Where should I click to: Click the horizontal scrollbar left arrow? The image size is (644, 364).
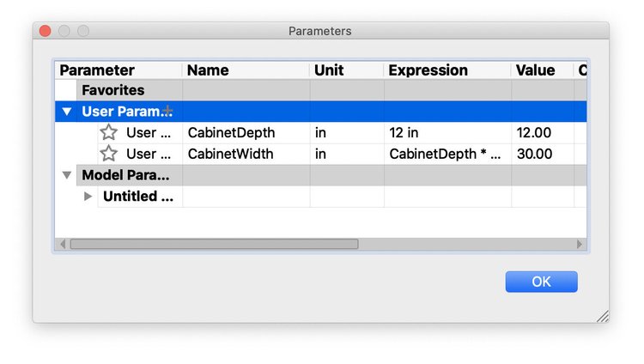(x=63, y=244)
